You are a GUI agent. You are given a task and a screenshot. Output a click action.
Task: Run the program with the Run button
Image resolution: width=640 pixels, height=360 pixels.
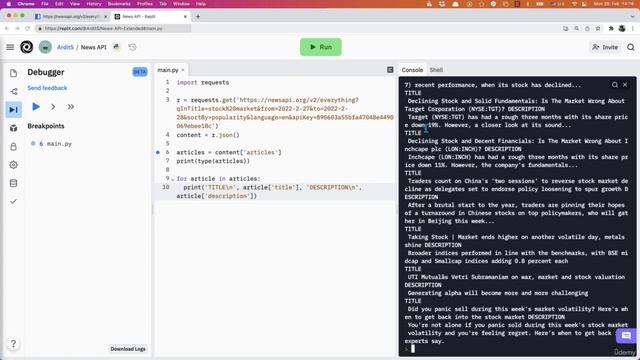click(x=321, y=47)
